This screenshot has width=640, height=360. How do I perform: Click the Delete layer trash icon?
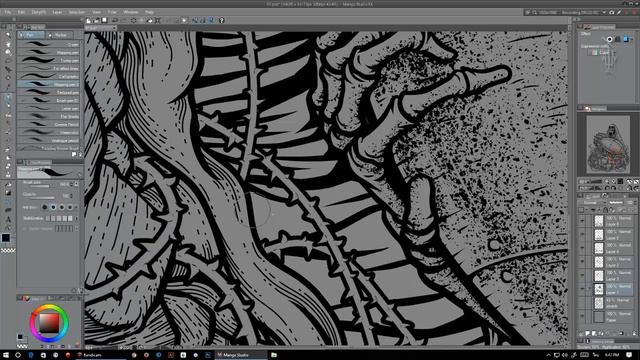click(x=635, y=333)
